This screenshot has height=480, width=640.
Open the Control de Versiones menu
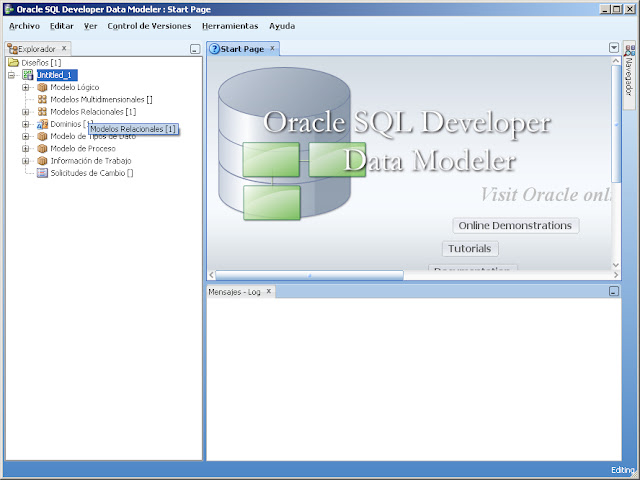[149, 26]
